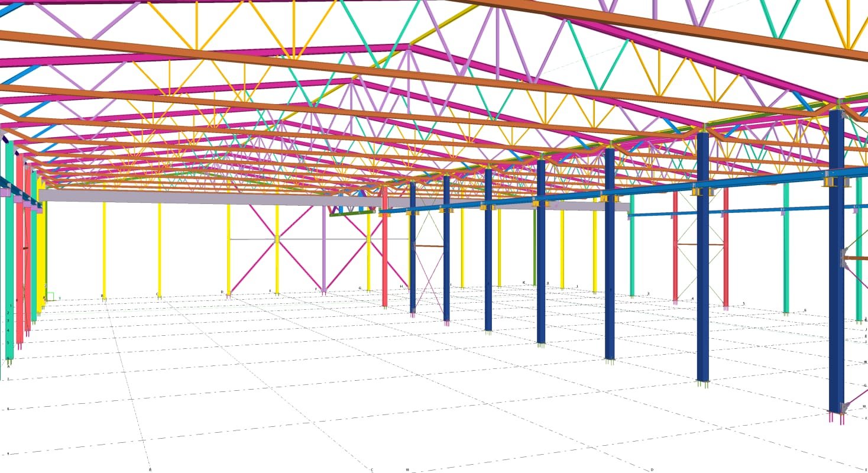Select brown strut between the right red columns

700,244
